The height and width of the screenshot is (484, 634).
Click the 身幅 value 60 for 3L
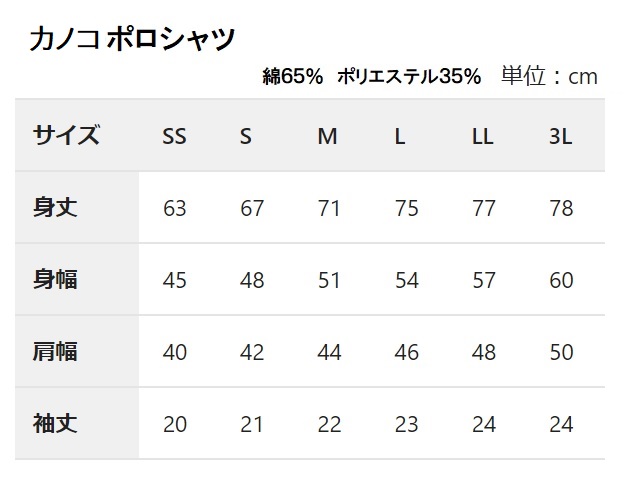tap(561, 280)
